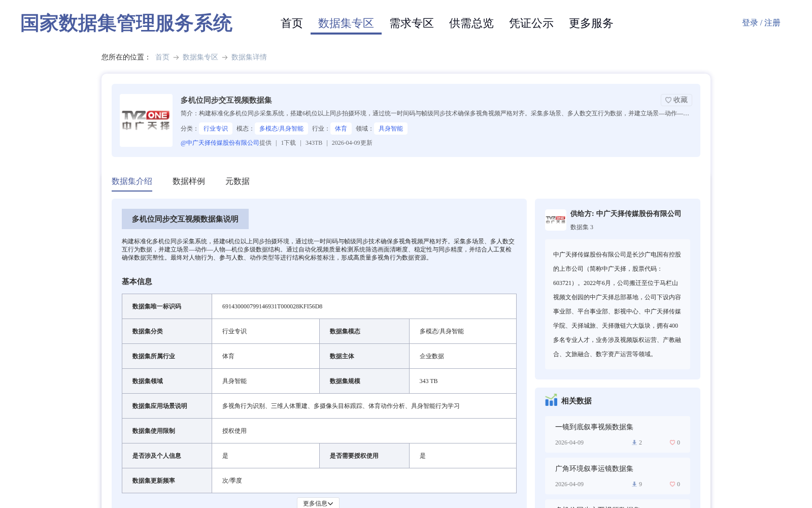The height and width of the screenshot is (508, 812).
Task: Click download icon for 广角环境叙事运镜数据集
Action: 634,484
